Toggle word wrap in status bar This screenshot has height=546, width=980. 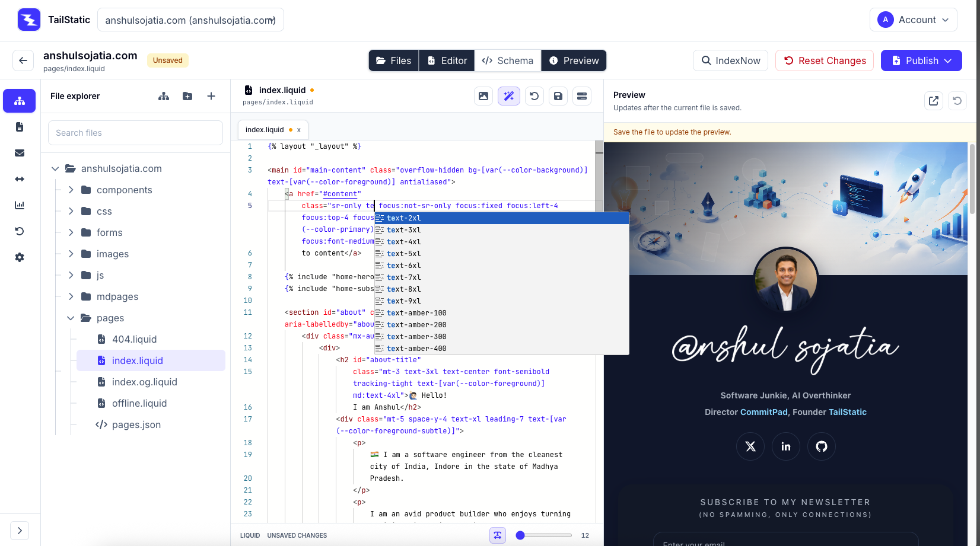[x=498, y=535]
